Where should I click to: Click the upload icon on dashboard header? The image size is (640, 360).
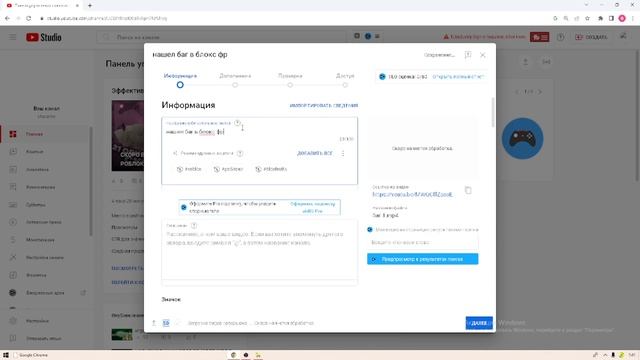point(525,62)
